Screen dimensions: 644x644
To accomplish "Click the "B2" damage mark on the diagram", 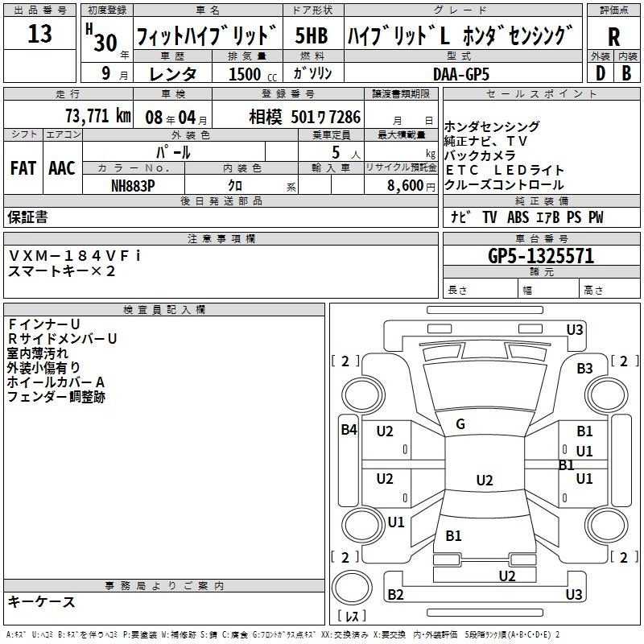I will (x=395, y=594).
